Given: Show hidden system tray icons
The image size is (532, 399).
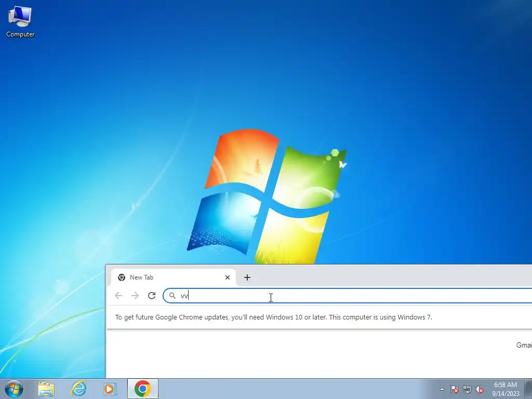Looking at the screenshot, I should tap(442, 389).
